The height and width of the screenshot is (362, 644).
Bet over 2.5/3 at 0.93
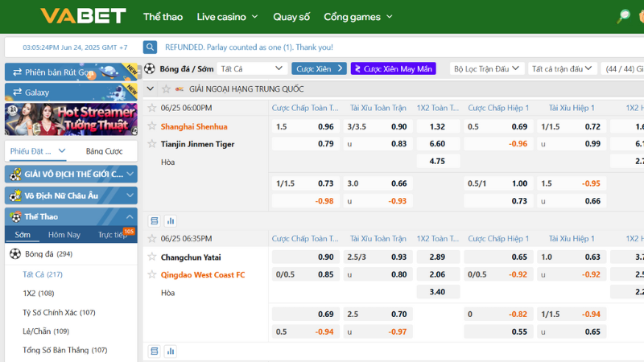tap(378, 257)
